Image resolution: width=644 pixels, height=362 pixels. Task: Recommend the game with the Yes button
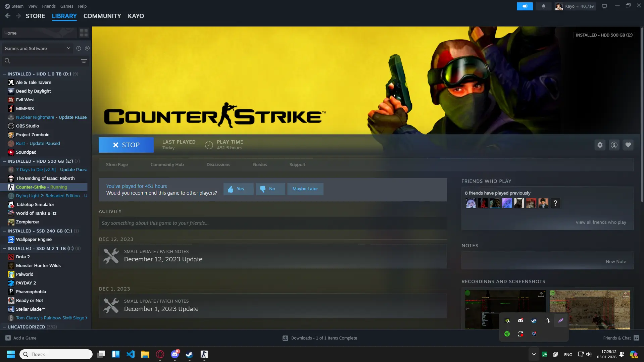coord(238,189)
